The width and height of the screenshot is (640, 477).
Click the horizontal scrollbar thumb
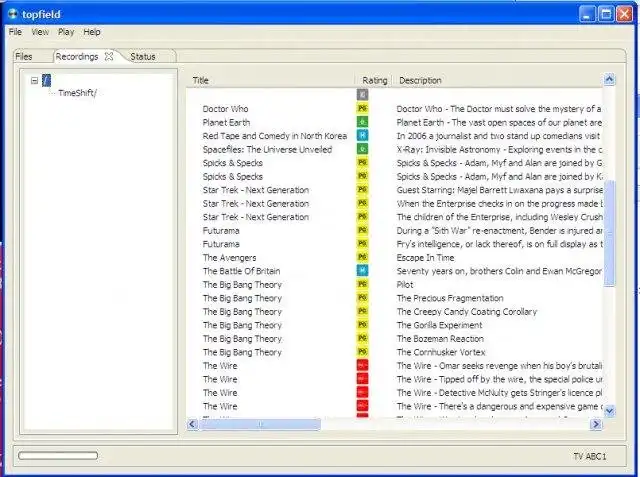pos(260,424)
